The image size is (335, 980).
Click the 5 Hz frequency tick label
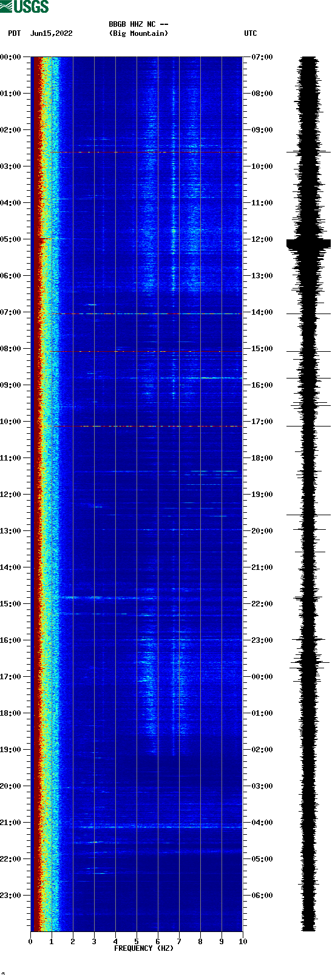137,942
